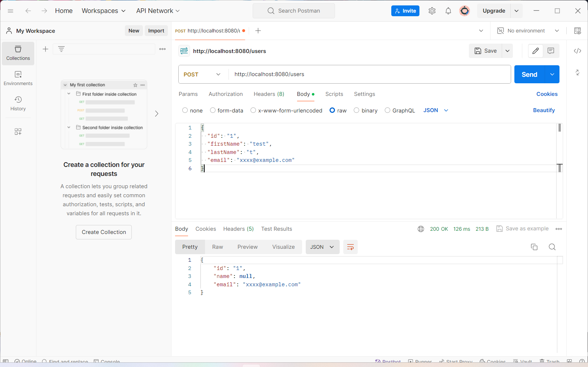Open the environment quick look icon
The image size is (588, 367).
point(578,31)
